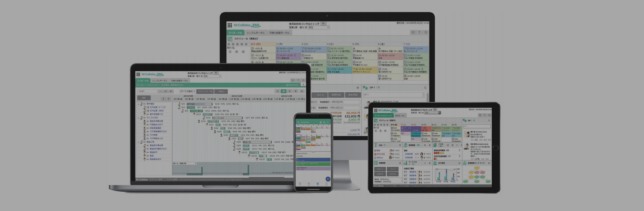The height and width of the screenshot is (211, 644).
Task: Click the SOS panel gear on the tablet
Action: point(400,145)
